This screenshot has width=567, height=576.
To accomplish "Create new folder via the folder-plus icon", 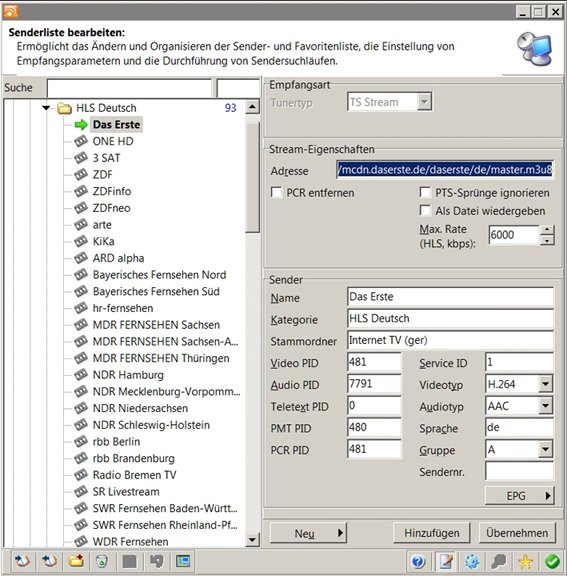I will [76, 561].
